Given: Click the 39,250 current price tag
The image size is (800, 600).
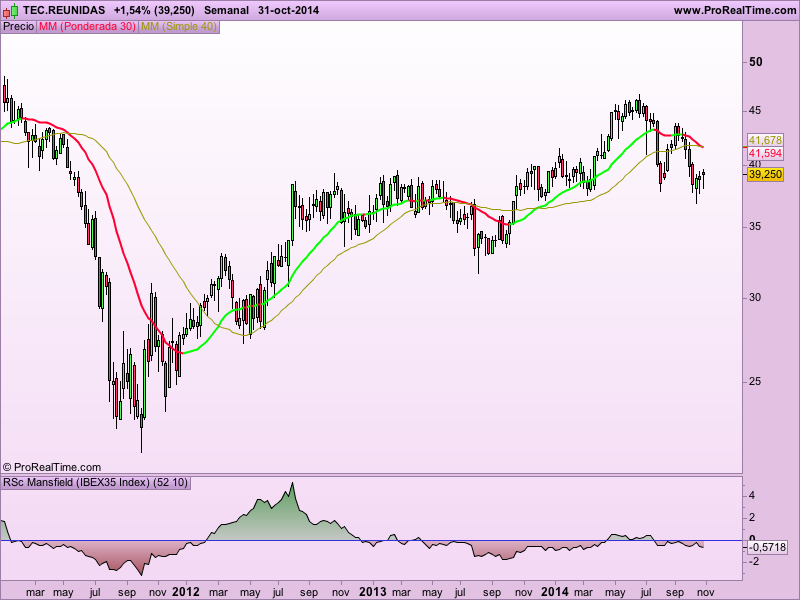Looking at the screenshot, I should (x=765, y=174).
